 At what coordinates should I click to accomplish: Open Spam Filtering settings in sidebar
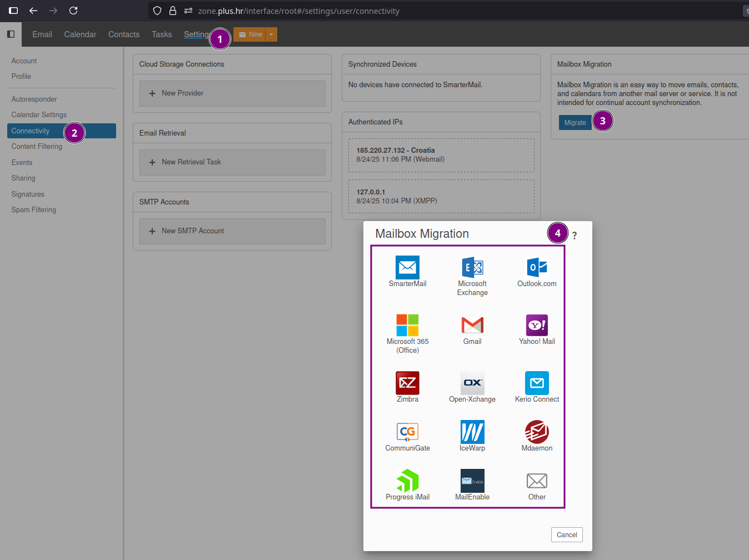coord(34,210)
